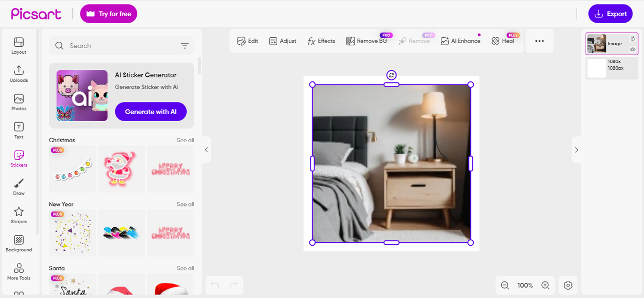Select the Merry Christmas sticker under Christmas

(x=171, y=169)
